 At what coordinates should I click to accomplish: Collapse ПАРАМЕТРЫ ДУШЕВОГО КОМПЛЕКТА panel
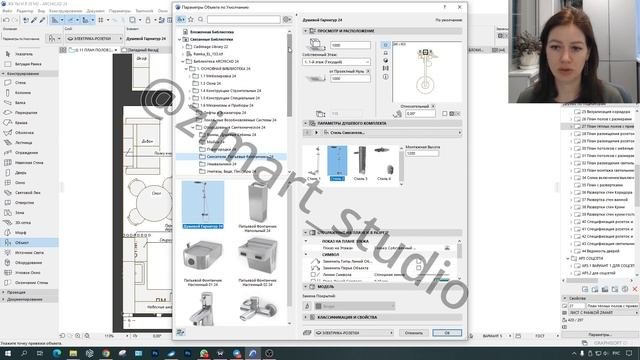click(x=305, y=123)
